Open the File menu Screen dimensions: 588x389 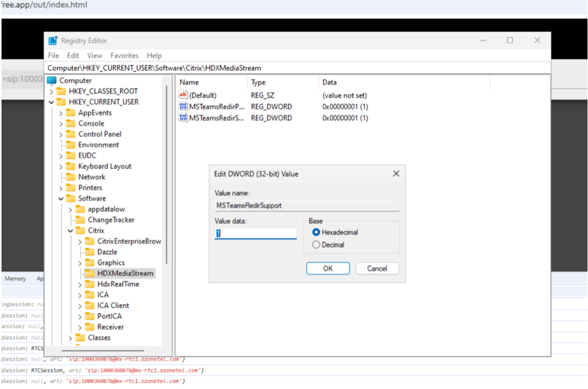(x=53, y=55)
